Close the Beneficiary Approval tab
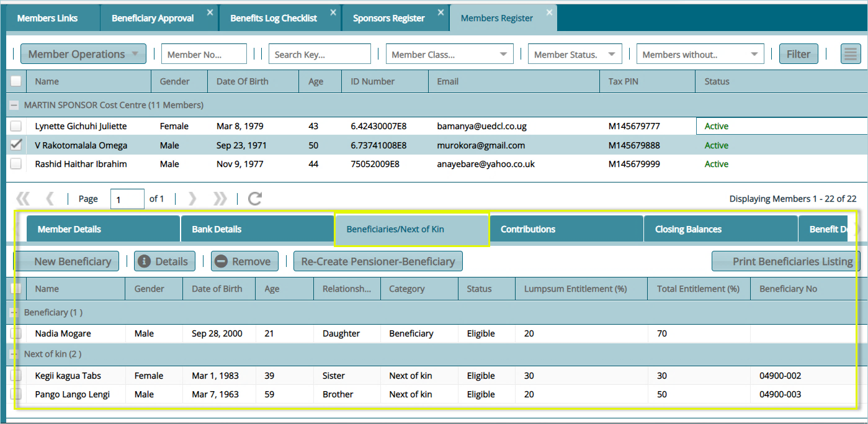 210,12
